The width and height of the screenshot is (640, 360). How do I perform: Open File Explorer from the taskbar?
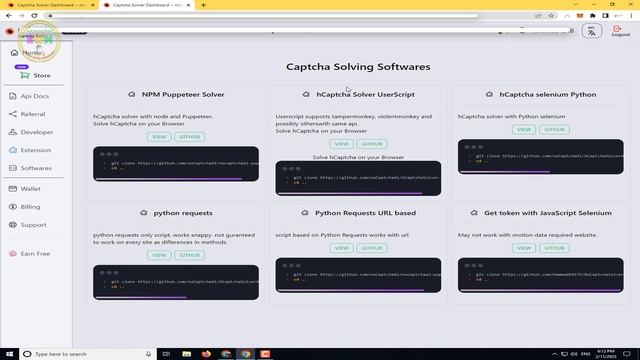(187, 354)
